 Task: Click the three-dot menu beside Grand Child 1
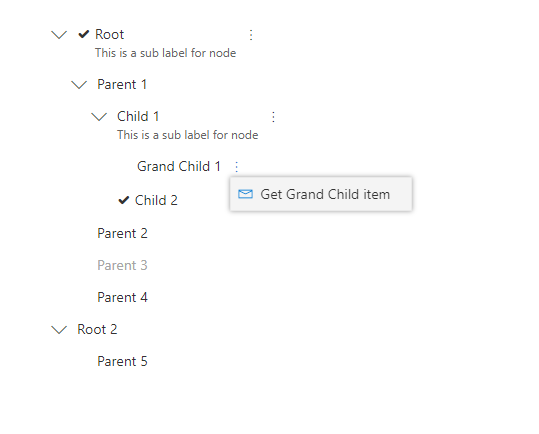(x=236, y=167)
